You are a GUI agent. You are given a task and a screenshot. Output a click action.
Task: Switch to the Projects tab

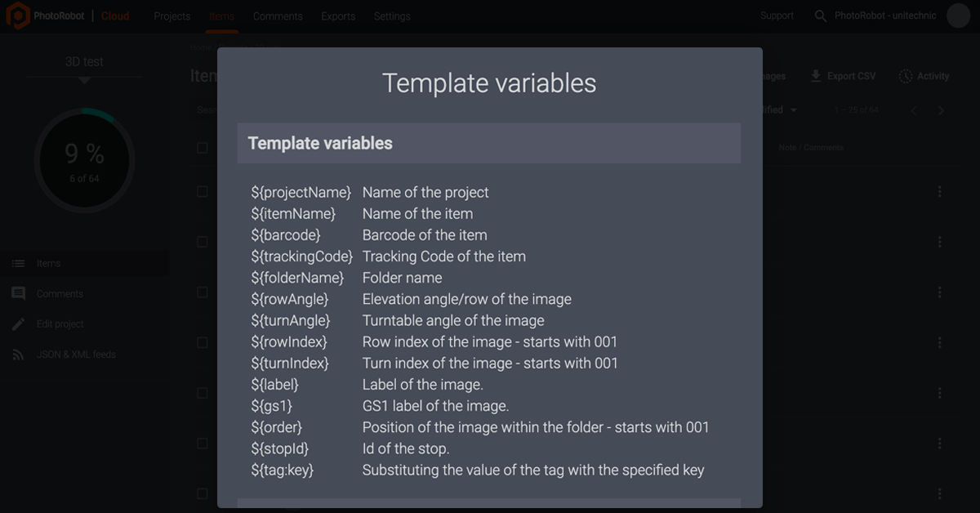171,16
